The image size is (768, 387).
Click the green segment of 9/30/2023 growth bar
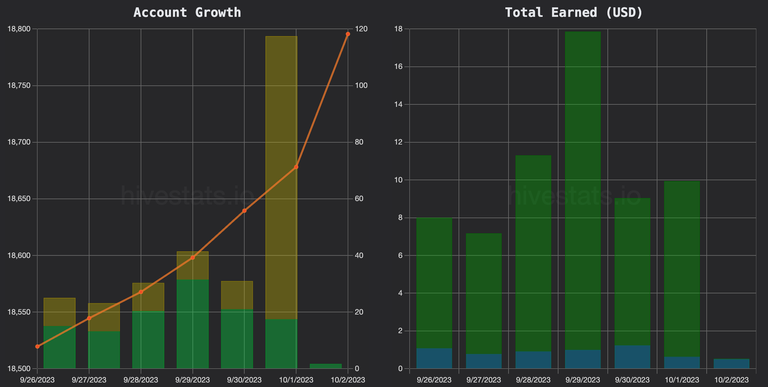coord(237,339)
